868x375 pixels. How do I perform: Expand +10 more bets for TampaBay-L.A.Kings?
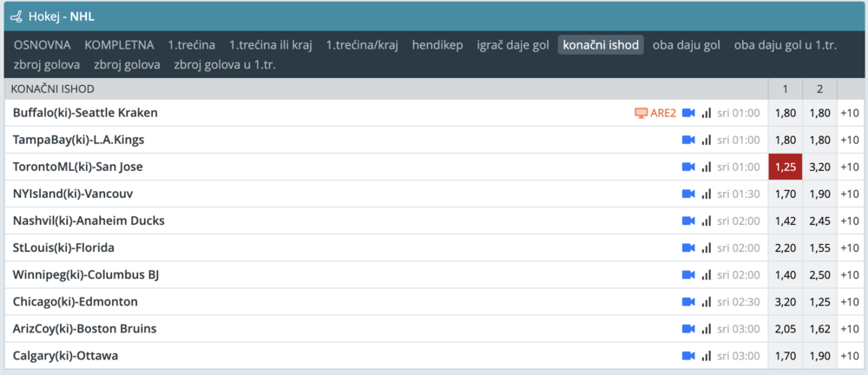[850, 140]
